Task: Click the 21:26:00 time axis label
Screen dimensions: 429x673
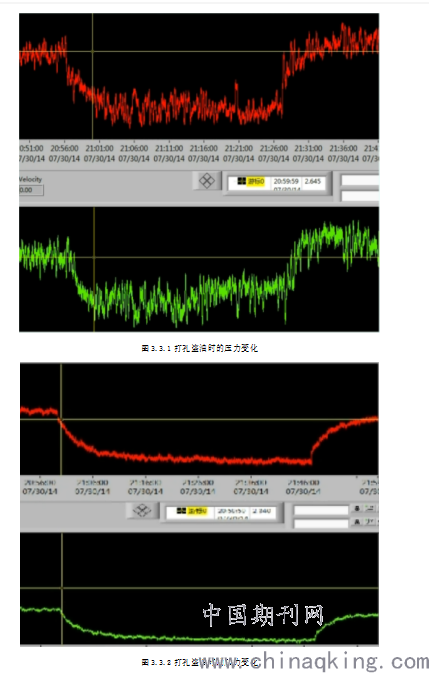Action: click(274, 149)
